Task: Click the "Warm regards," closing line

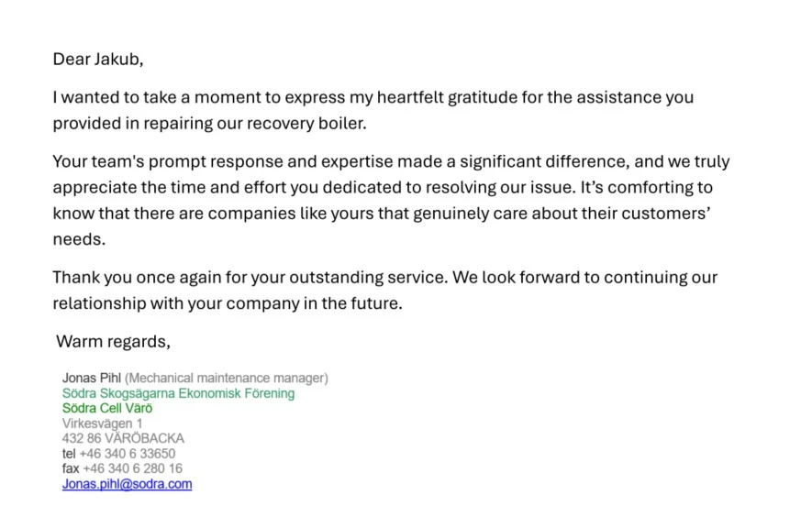Action: 113,342
